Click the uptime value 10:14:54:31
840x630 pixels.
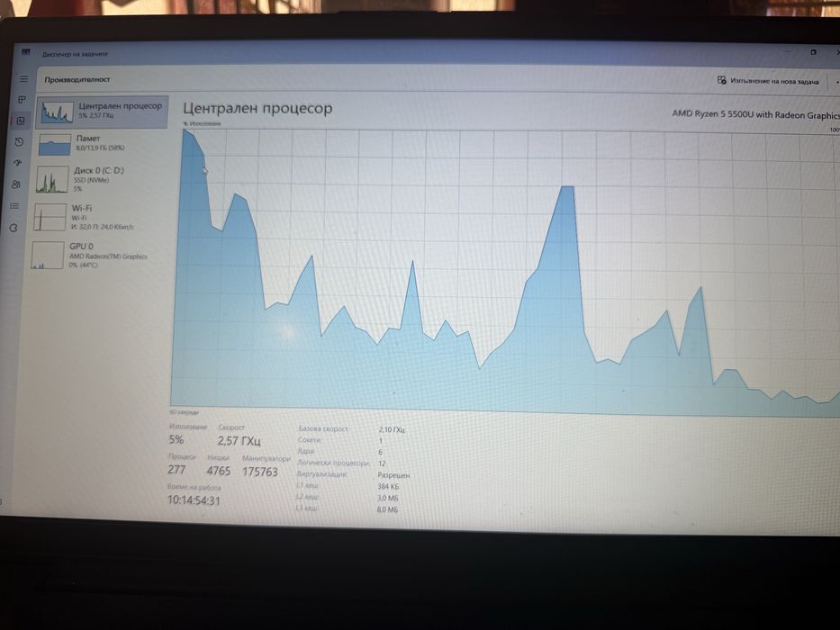194,500
